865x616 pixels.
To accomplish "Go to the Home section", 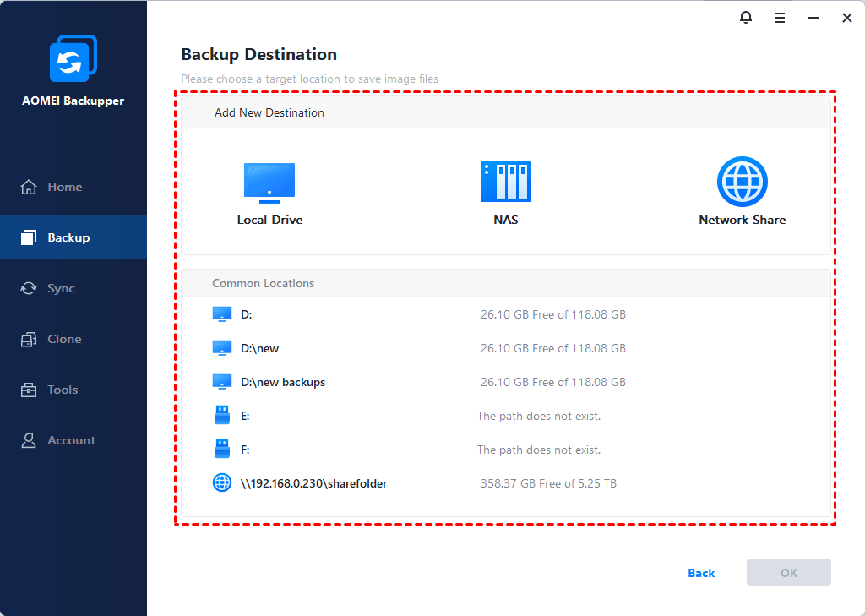I will point(64,187).
